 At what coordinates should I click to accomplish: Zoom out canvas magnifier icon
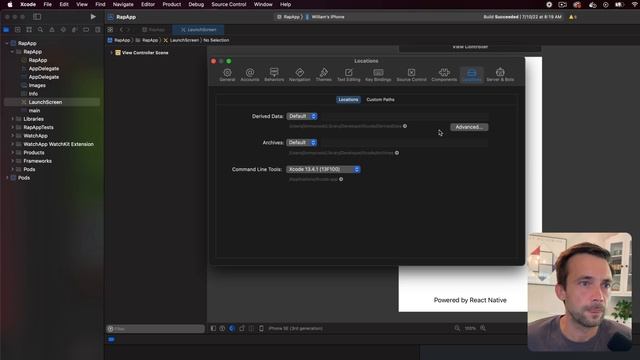[x=457, y=328]
